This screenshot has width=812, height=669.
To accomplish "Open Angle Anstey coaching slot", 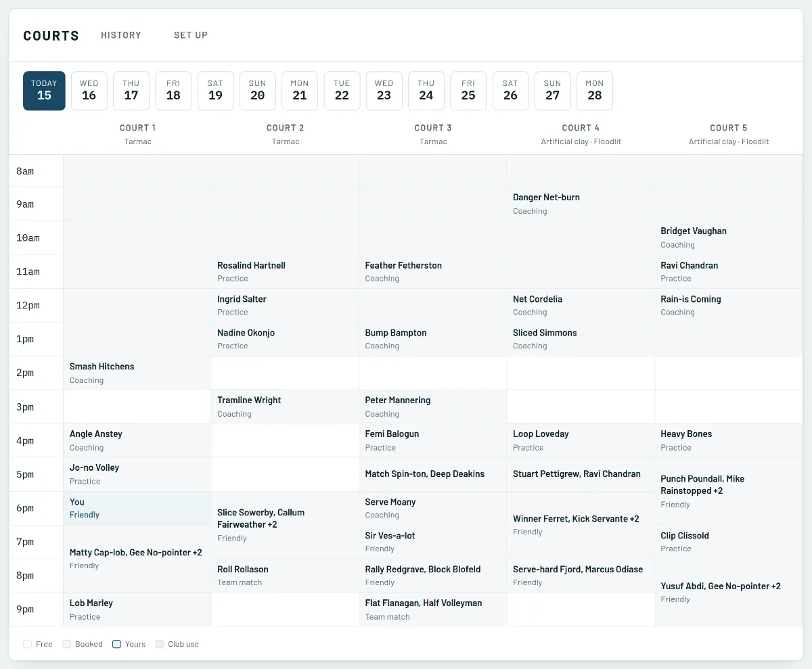I will tap(137, 440).
